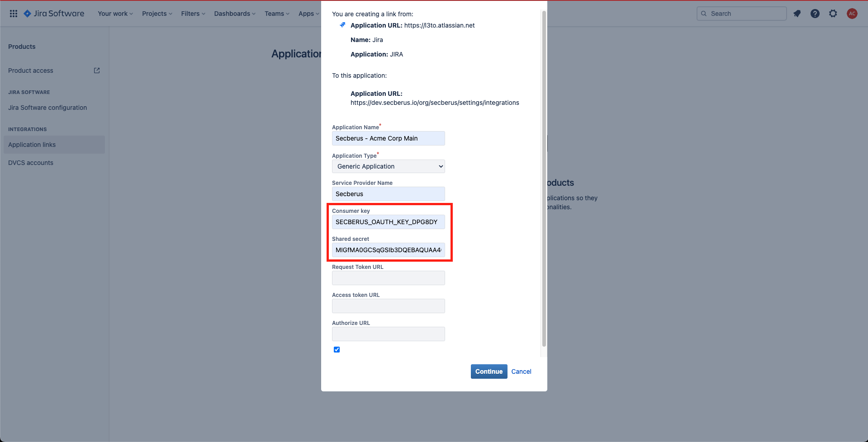Click the Jira application icon in dialog

[x=342, y=25]
